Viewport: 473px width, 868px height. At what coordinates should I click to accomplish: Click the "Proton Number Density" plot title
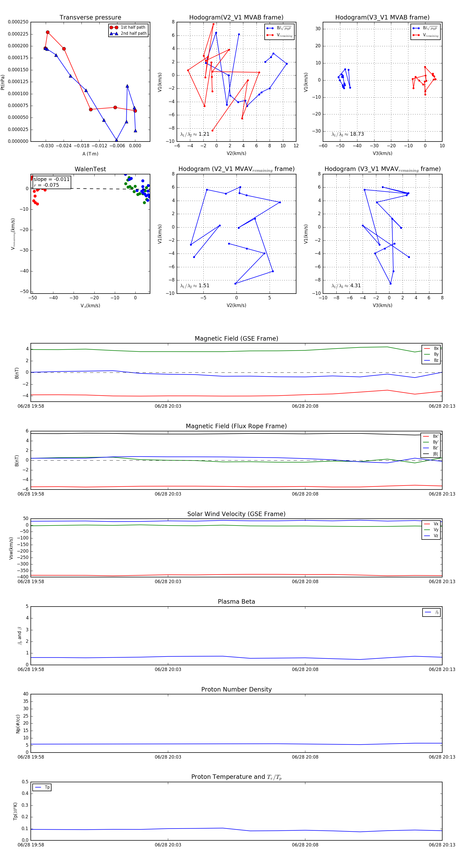click(236, 689)
